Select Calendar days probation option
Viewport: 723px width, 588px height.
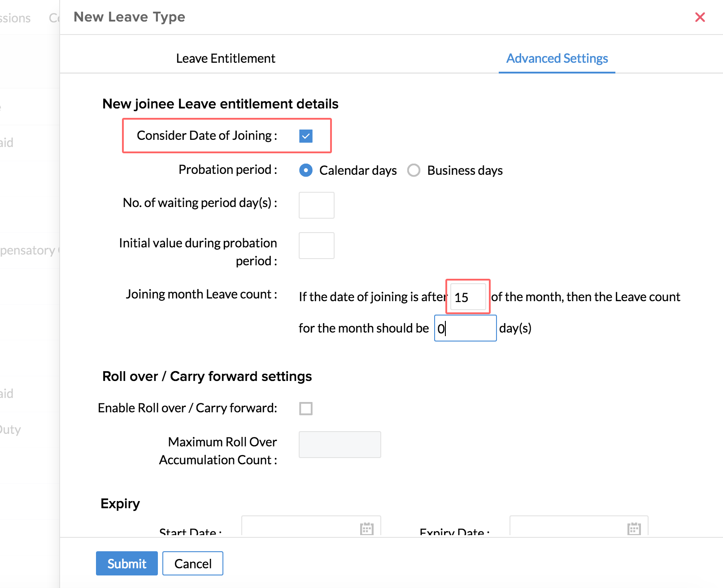[x=306, y=170]
